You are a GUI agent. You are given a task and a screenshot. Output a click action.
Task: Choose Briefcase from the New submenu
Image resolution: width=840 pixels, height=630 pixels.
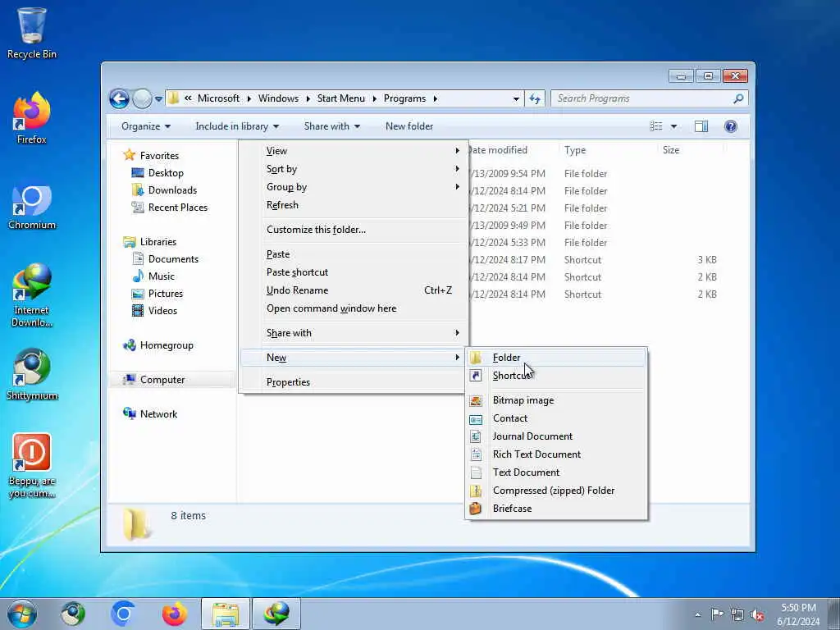(x=556, y=509)
